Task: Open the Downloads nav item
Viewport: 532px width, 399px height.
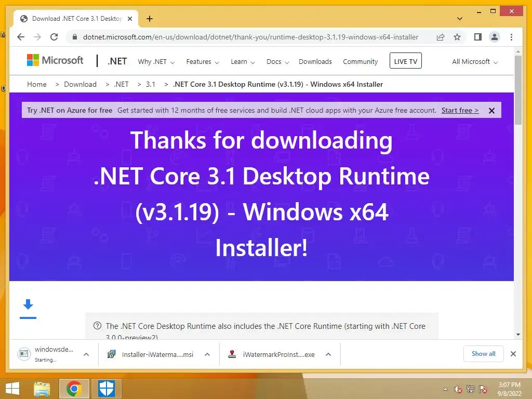Action: 315,62
